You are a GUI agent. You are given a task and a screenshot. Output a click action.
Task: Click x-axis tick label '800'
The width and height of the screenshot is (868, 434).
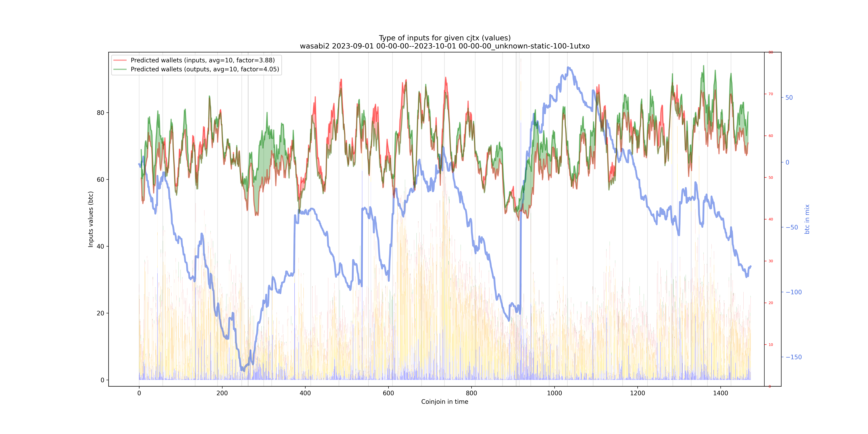pos(471,393)
